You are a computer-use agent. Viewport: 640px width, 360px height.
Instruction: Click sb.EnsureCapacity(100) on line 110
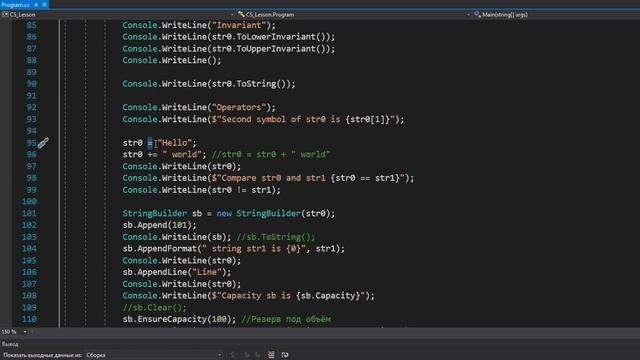pyautogui.click(x=179, y=319)
